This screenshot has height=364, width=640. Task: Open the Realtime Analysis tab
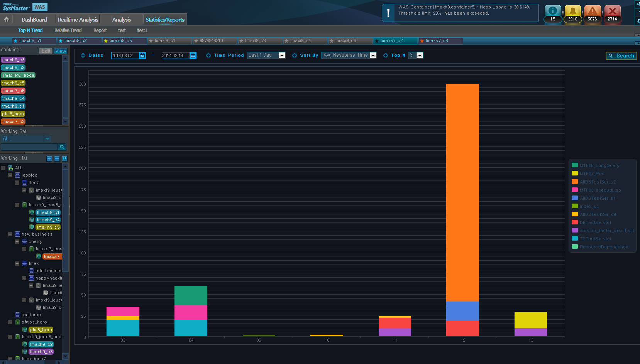tap(78, 20)
